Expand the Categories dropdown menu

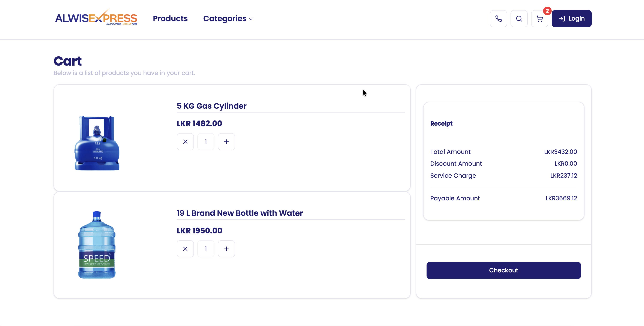pyautogui.click(x=228, y=18)
